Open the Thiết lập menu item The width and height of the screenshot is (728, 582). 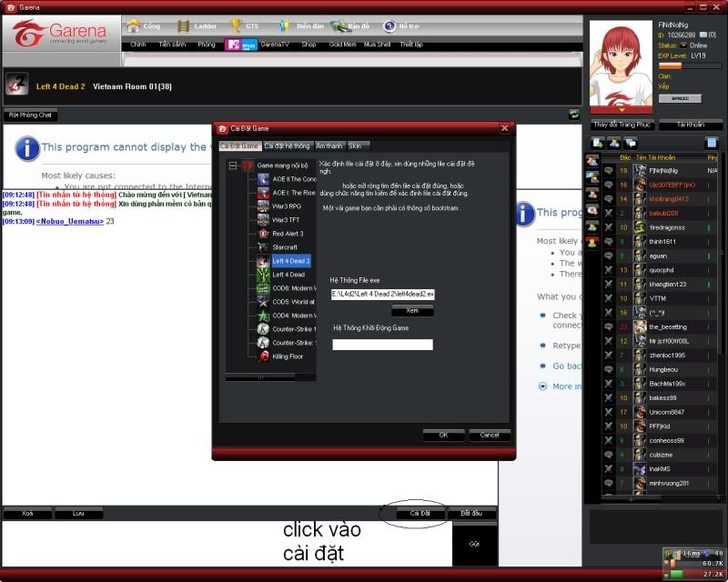point(412,45)
